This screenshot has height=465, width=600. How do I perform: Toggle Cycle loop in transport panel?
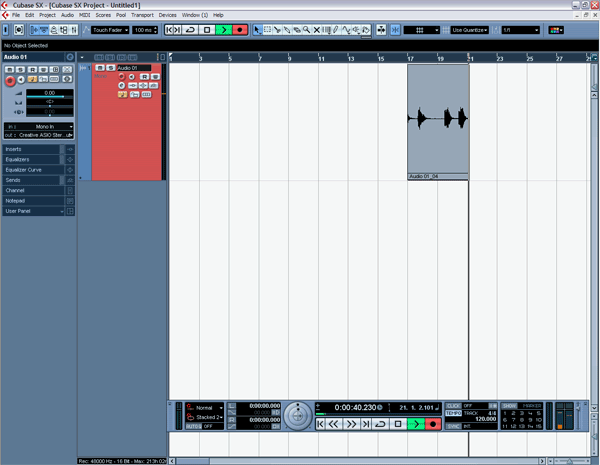pos(381,424)
